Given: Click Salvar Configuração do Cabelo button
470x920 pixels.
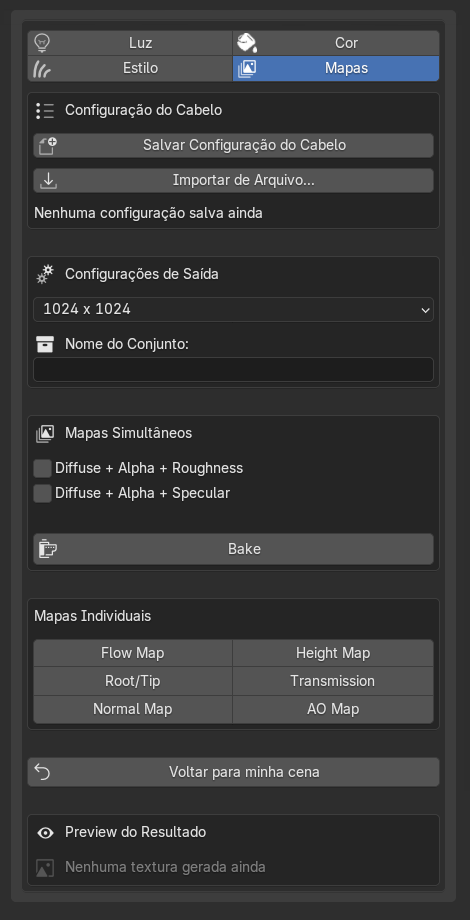Looking at the screenshot, I should point(234,146).
